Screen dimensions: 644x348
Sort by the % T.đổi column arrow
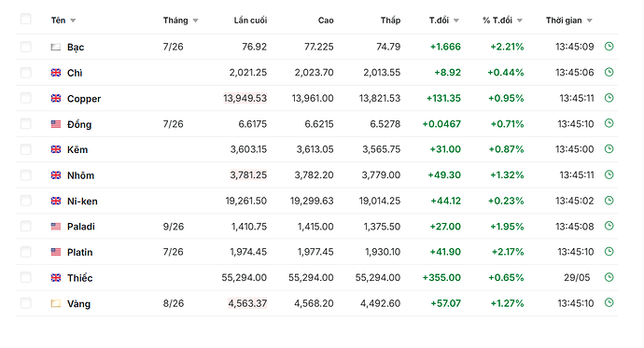pyautogui.click(x=520, y=21)
